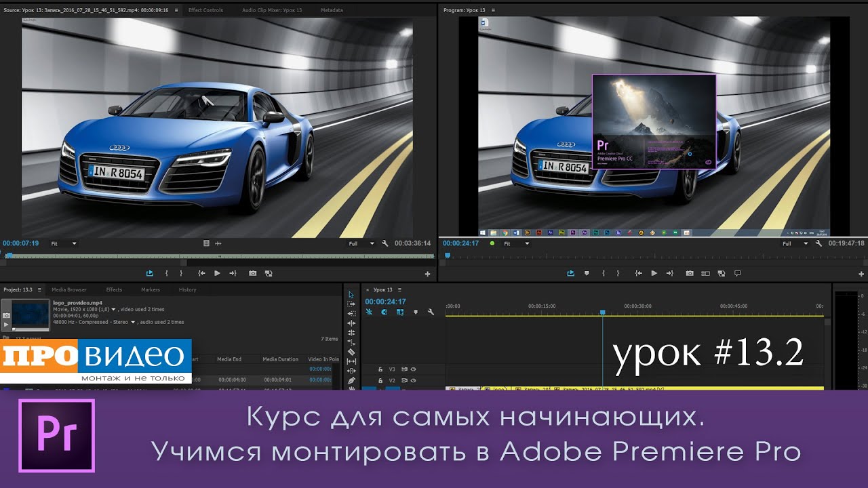The width and height of the screenshot is (868, 488).
Task: Toggle Snap in the timeline header
Action: coord(384,312)
